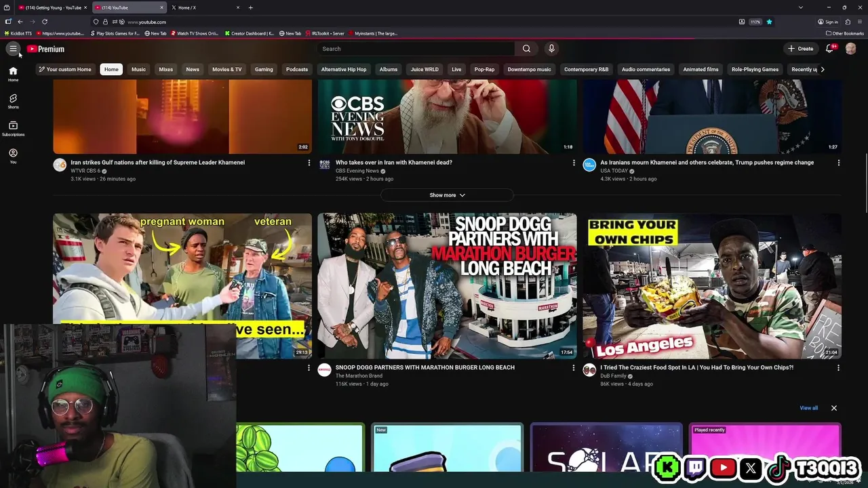Select the Movies & TV chip
Viewport: 868px width, 488px height.
(x=226, y=69)
